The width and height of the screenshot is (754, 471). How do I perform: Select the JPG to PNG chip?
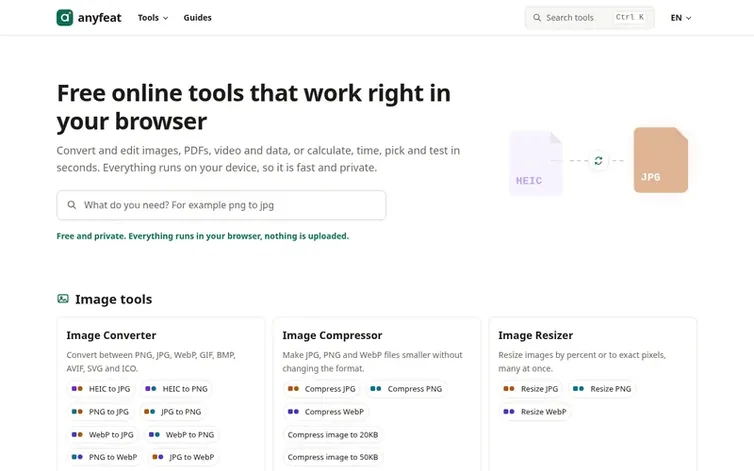[173, 412]
